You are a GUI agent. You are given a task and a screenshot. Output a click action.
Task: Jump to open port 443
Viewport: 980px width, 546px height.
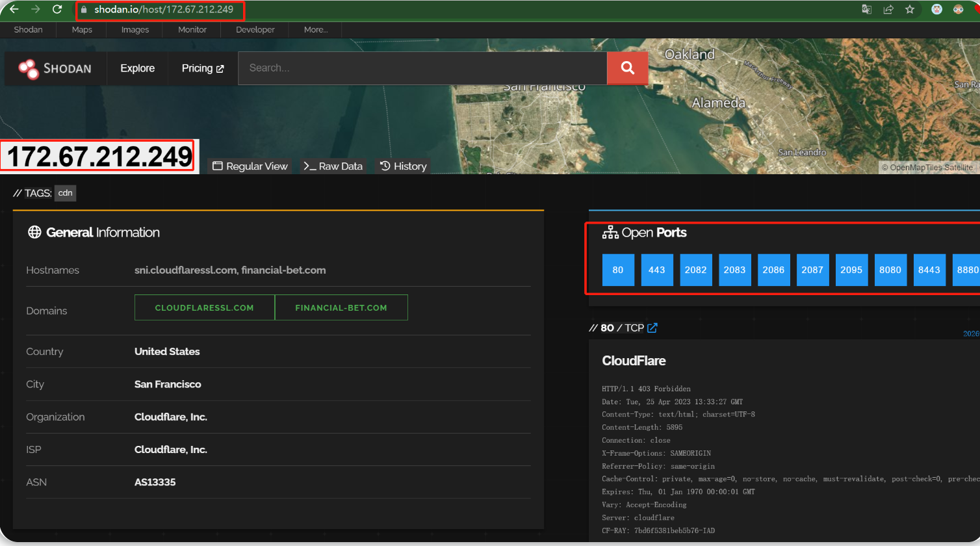657,270
